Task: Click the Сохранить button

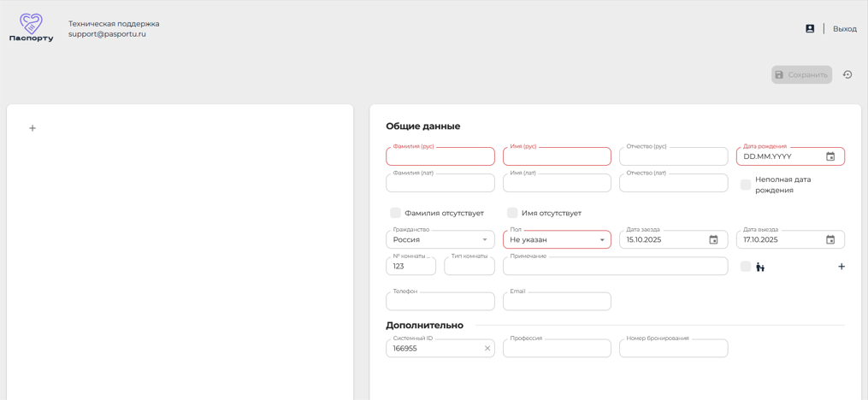Action: click(x=801, y=74)
